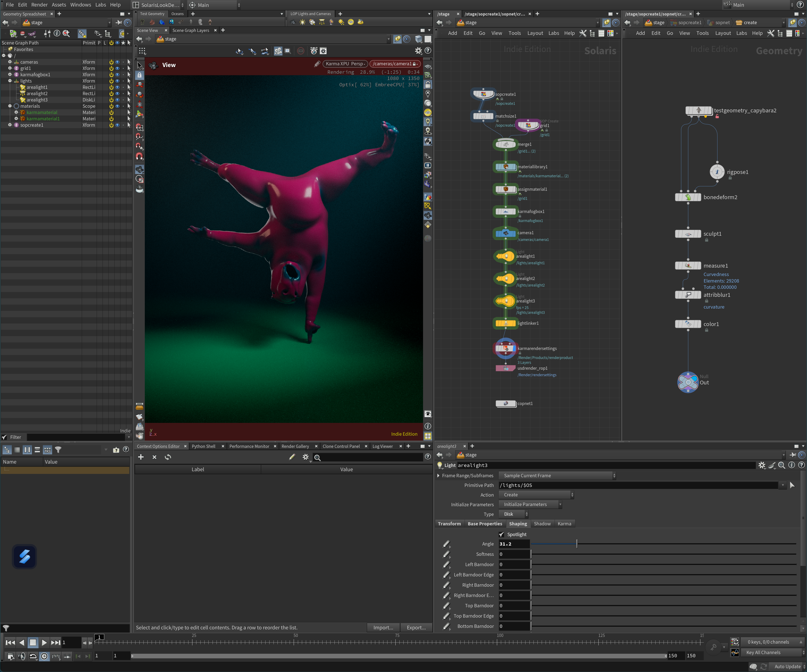Open the Sample Current Frame dropdown
807x672 pixels.
point(557,476)
